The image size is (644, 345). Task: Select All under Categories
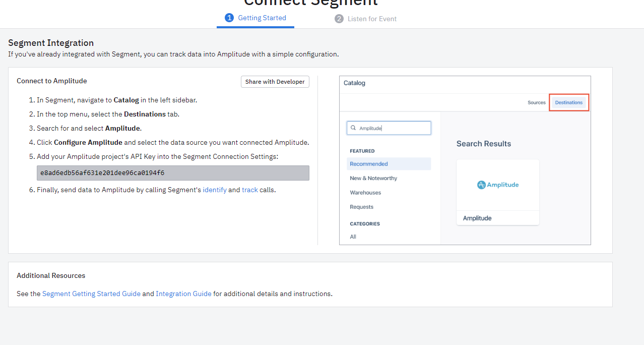pos(353,237)
